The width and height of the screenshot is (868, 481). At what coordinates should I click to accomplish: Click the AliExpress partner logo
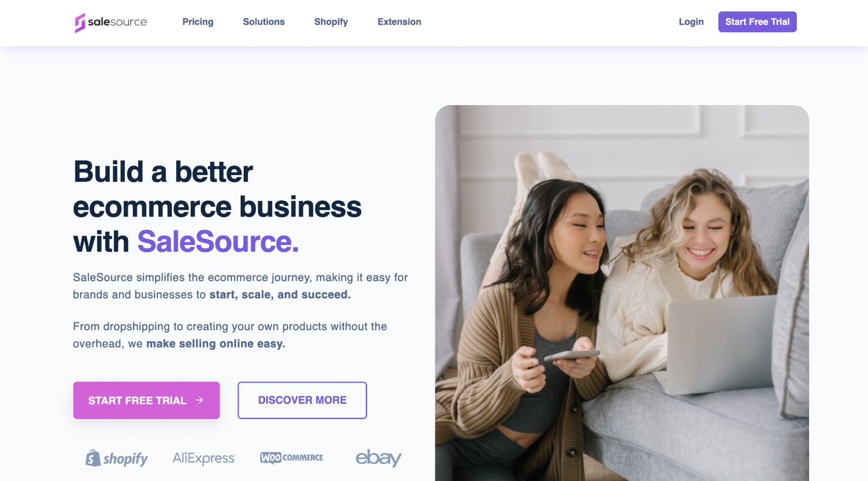pos(204,458)
